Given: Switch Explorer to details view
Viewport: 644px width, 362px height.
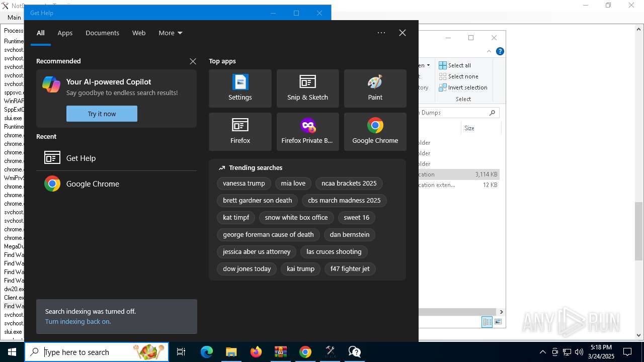Looking at the screenshot, I should pos(487,322).
